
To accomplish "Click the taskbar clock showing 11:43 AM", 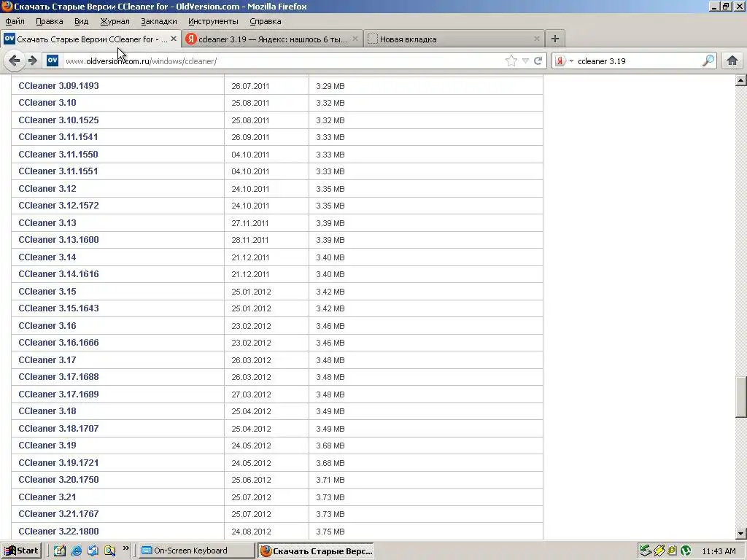I will click(x=719, y=551).
